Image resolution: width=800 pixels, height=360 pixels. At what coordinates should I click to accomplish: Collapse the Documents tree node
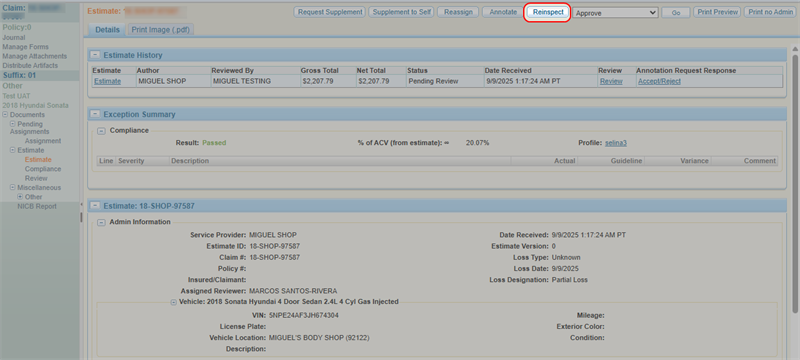click(5, 115)
